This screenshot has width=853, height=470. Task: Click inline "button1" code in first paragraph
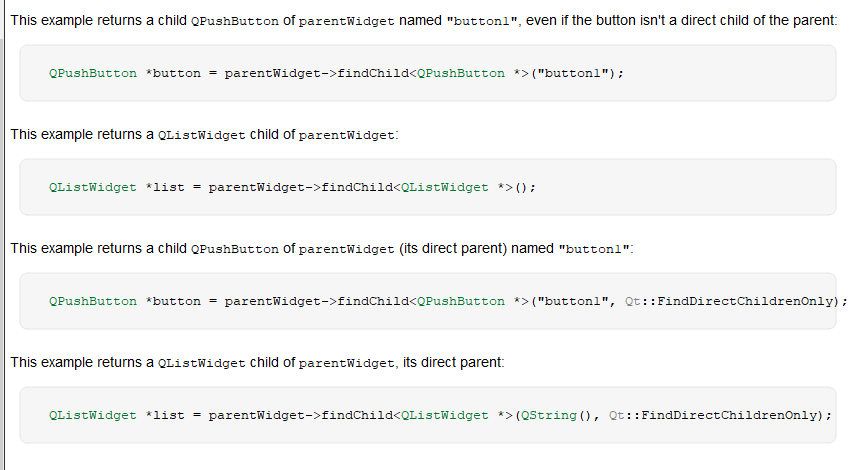coord(481,21)
